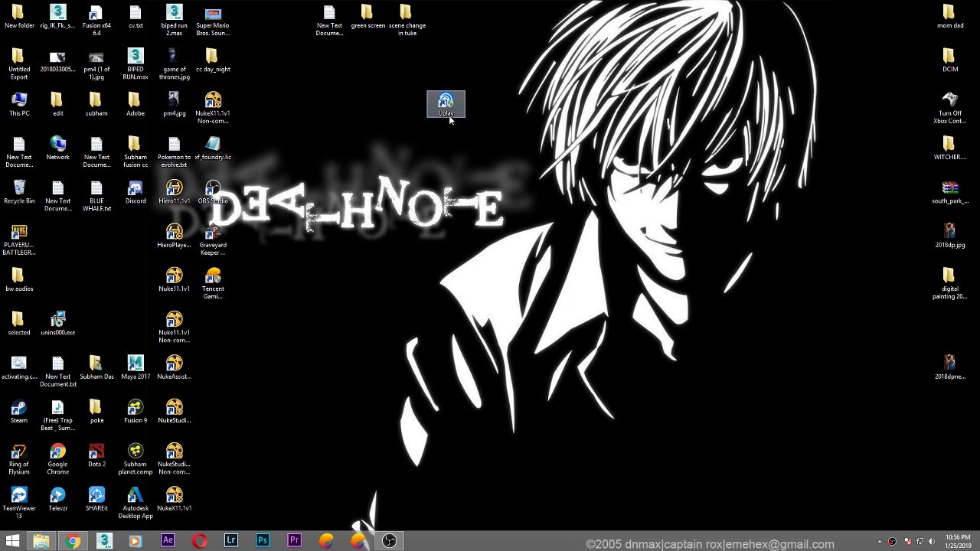Screen dimensions: 980x551
Task: Select the game of thrones.jpg image
Action: point(175,64)
